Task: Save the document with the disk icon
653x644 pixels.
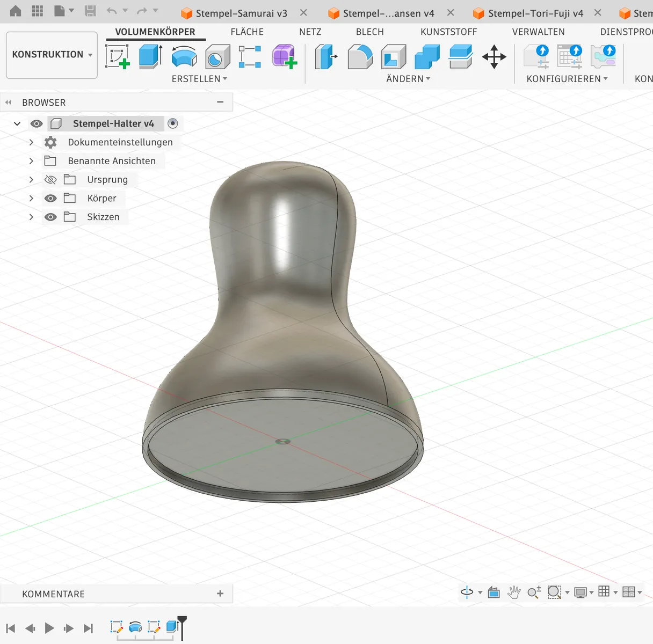Action: (90, 11)
